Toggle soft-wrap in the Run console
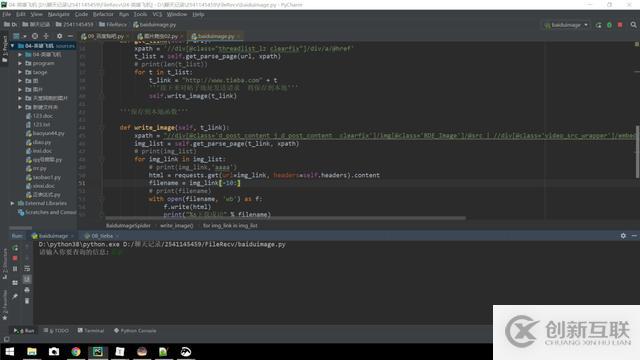This screenshot has width=640, height=360. point(27,269)
